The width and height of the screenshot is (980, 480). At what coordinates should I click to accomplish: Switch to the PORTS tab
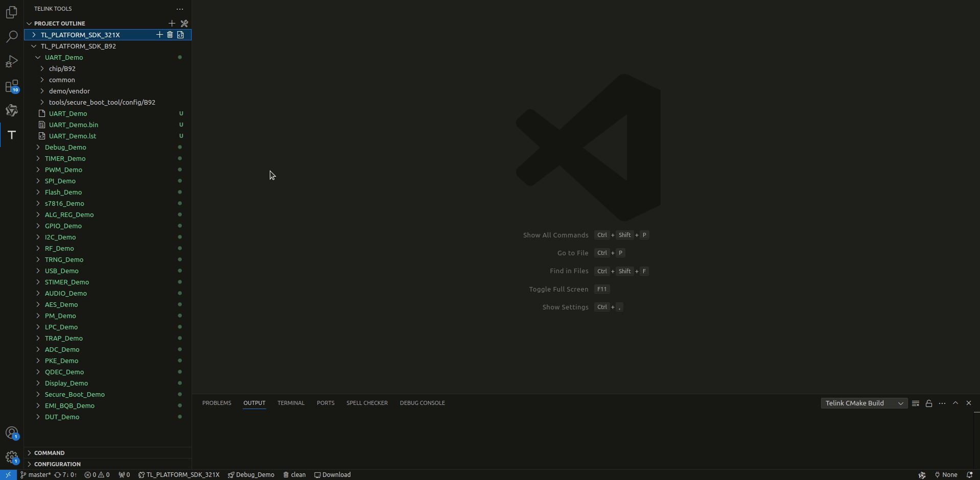click(325, 403)
